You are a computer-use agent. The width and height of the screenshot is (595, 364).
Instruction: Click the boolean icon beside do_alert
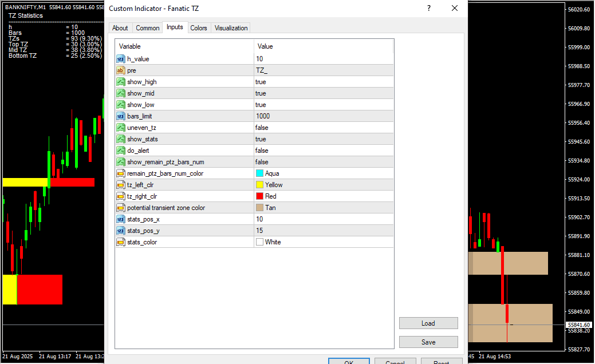[121, 151]
